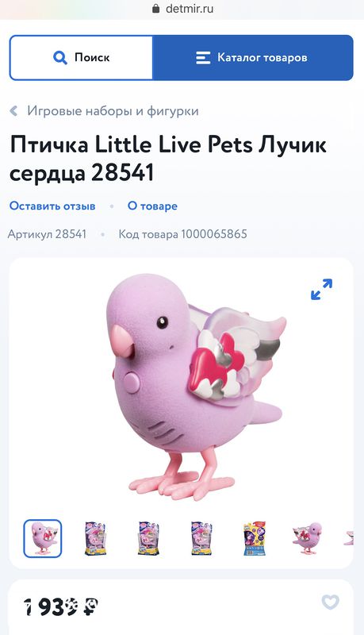Select the yellow box back thumbnail
This screenshot has height=635, width=364.
click(x=255, y=538)
